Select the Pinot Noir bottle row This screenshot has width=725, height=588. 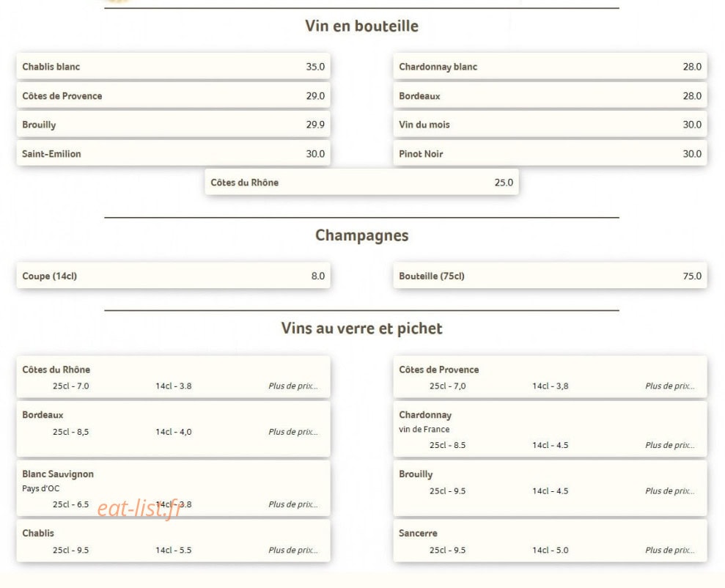[x=551, y=153]
